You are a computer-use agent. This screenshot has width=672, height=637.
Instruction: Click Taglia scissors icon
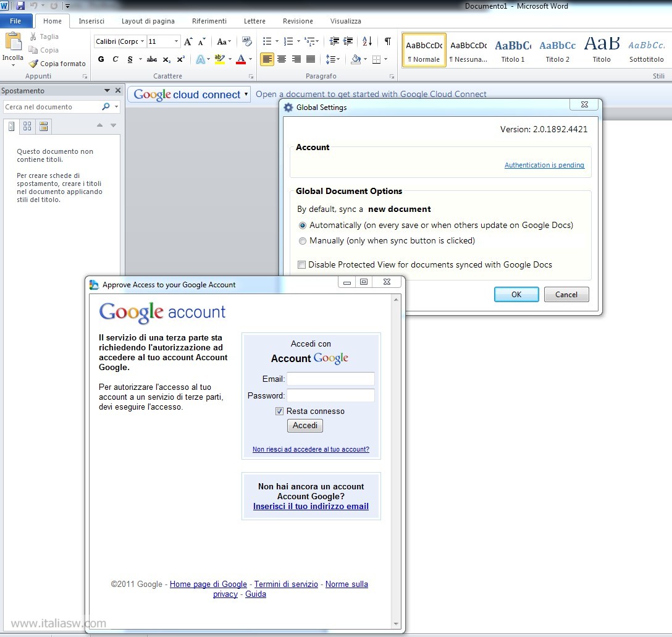(33, 36)
